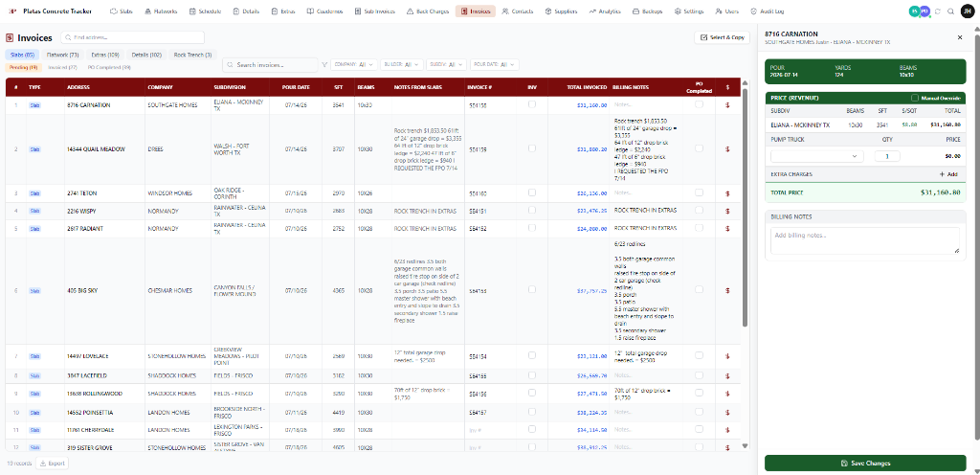The width and height of the screenshot is (980, 475).
Task: Open the Contacts page
Action: click(x=518, y=11)
